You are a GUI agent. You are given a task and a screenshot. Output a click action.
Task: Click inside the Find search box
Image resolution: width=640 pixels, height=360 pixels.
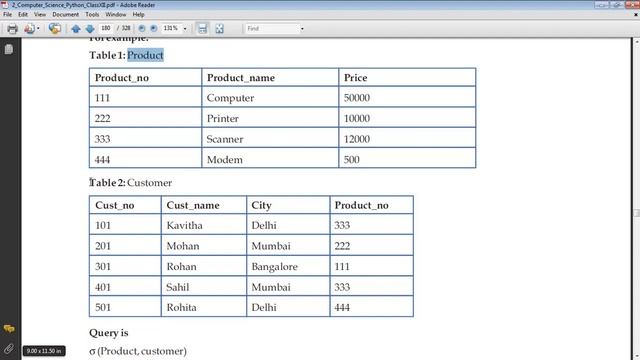tap(272, 29)
